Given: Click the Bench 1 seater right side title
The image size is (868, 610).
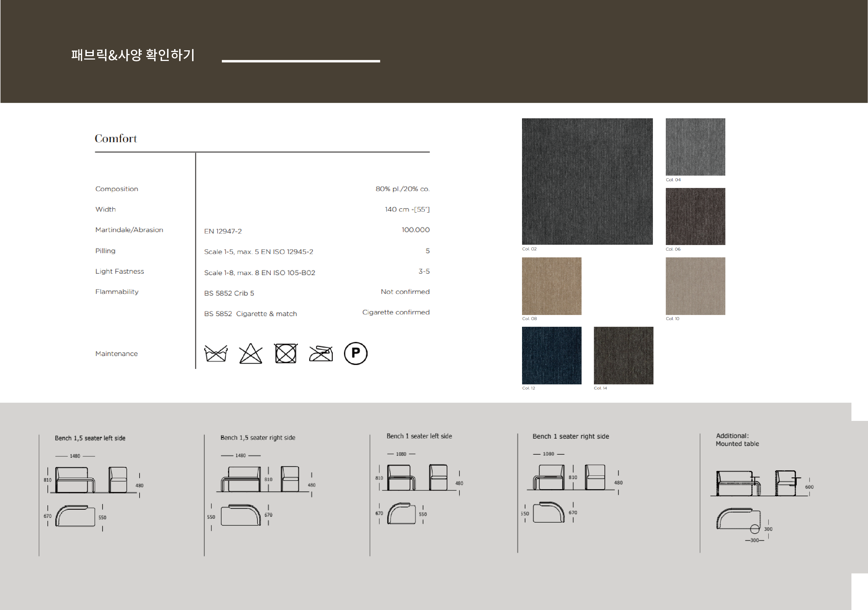Looking at the screenshot, I should coord(571,436).
